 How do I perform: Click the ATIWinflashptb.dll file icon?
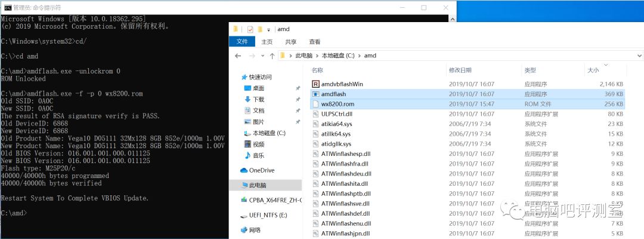click(x=315, y=194)
